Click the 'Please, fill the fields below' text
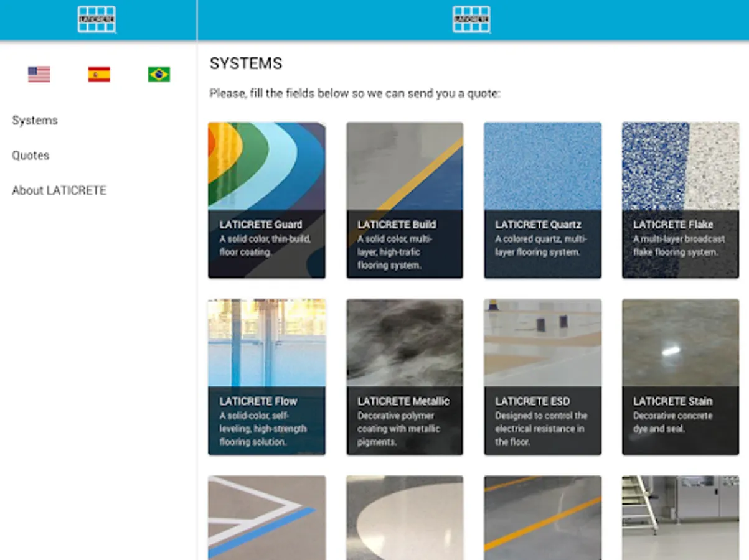The width and height of the screenshot is (749, 560). coord(355,94)
